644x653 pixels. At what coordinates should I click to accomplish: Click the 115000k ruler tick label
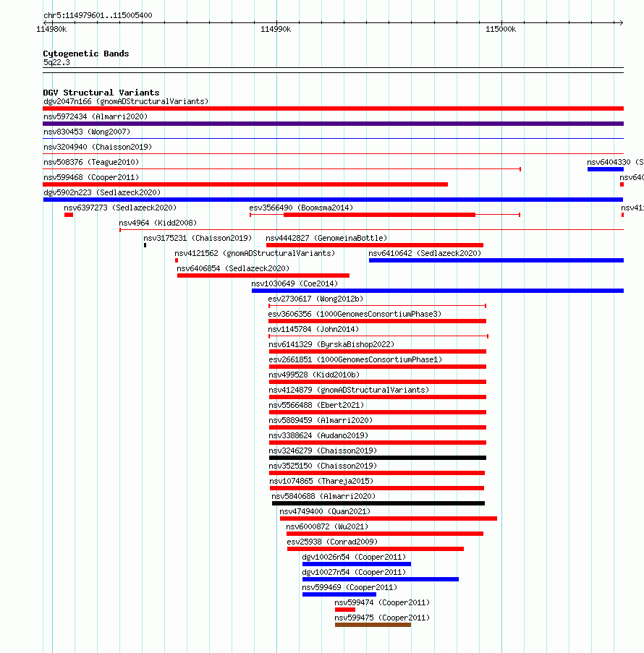501,29
